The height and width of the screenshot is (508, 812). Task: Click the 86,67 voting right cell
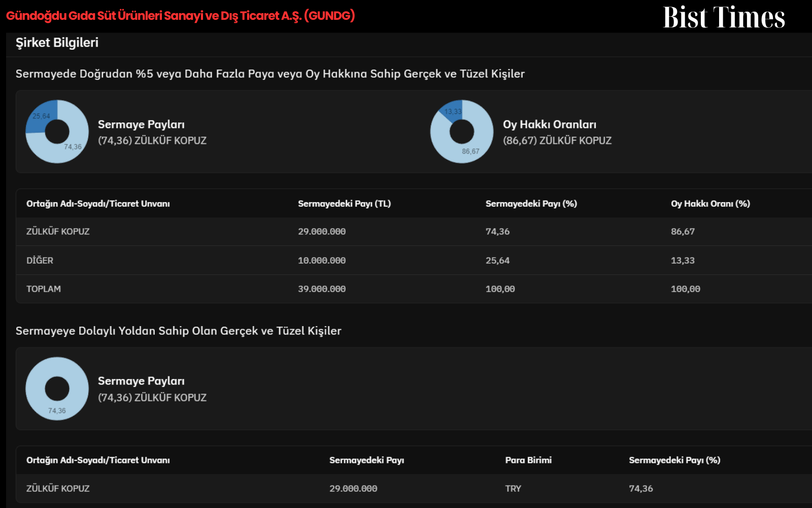[x=683, y=232]
